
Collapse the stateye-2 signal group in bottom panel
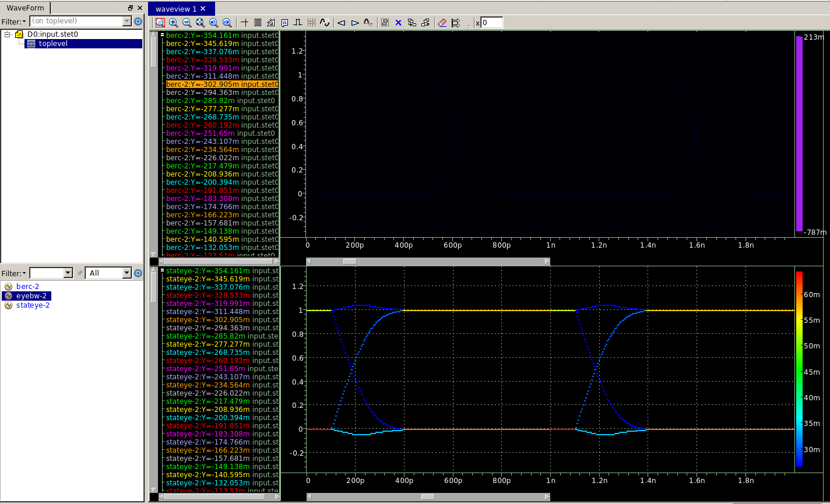coord(163,270)
